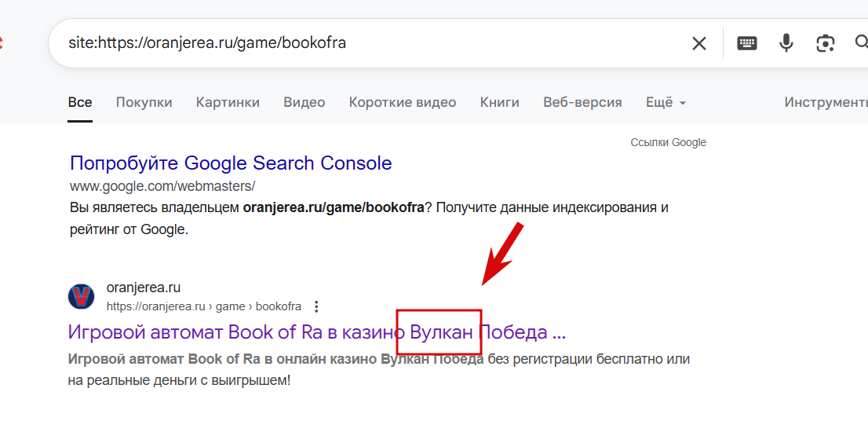868x425 pixels.
Task: Click the https://oranjerea.ru › game › bookofra breadcrumb
Action: pyautogui.click(x=204, y=306)
